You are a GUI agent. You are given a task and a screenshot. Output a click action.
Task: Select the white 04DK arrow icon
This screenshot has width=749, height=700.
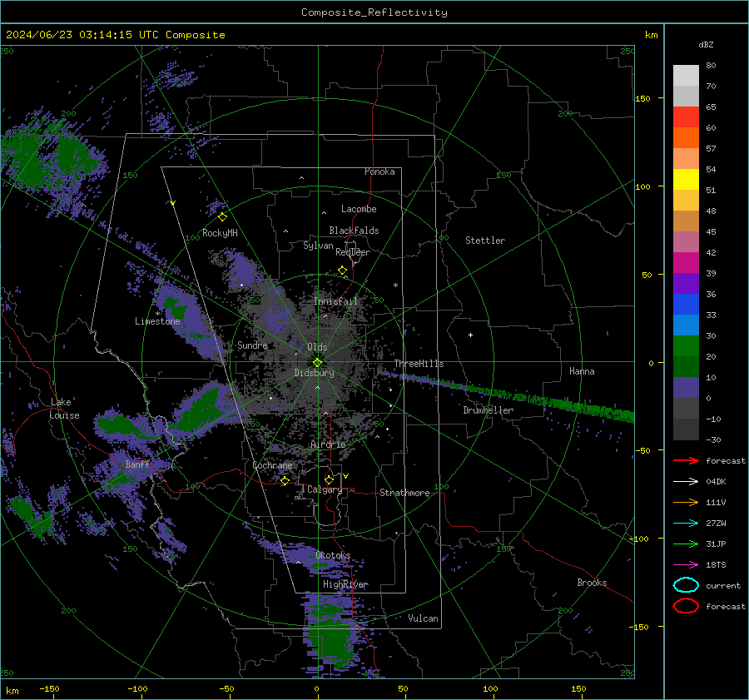(x=686, y=482)
